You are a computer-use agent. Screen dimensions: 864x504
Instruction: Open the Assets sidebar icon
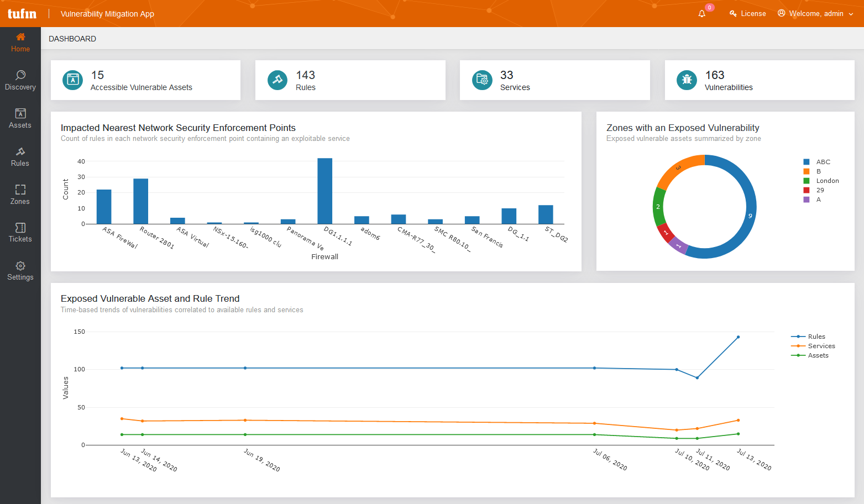(x=20, y=113)
